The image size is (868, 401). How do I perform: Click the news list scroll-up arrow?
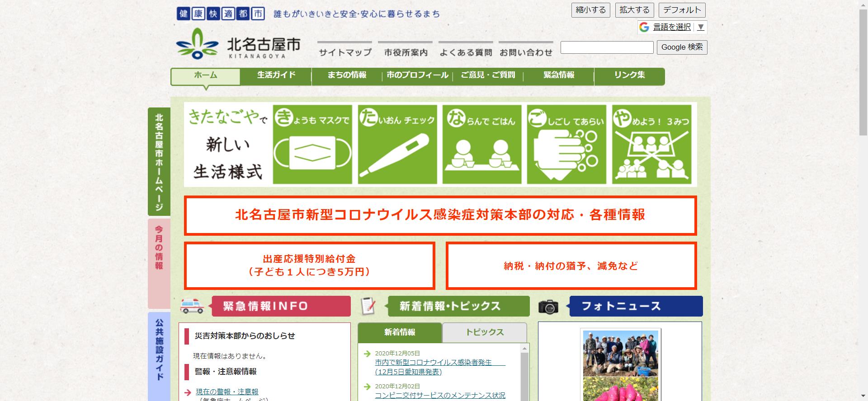(524, 349)
